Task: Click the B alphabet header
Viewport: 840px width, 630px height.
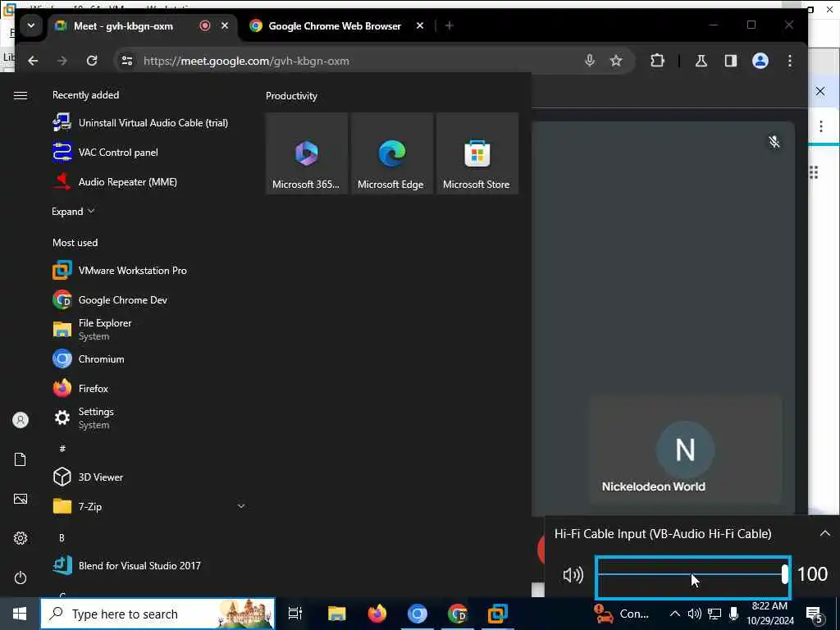Action: pyautogui.click(x=62, y=537)
